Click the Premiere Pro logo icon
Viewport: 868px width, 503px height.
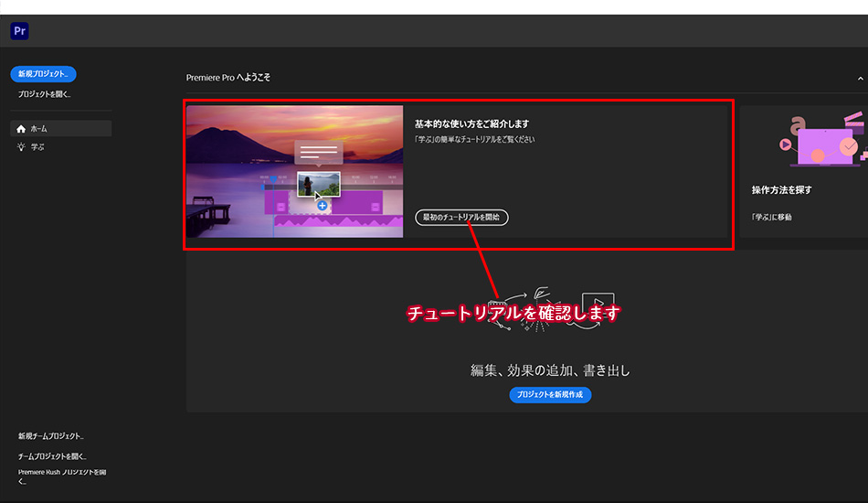click(19, 31)
